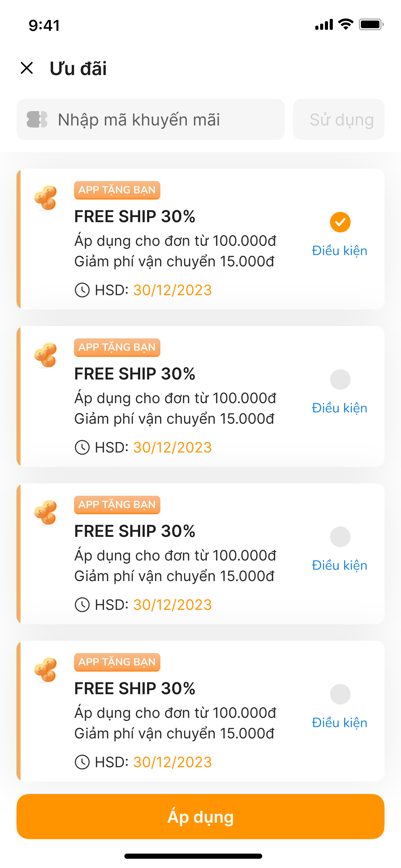Viewport: 401px width, 868px height.
Task: Select the third FREE SHIP voucher radio
Action: 340,537
